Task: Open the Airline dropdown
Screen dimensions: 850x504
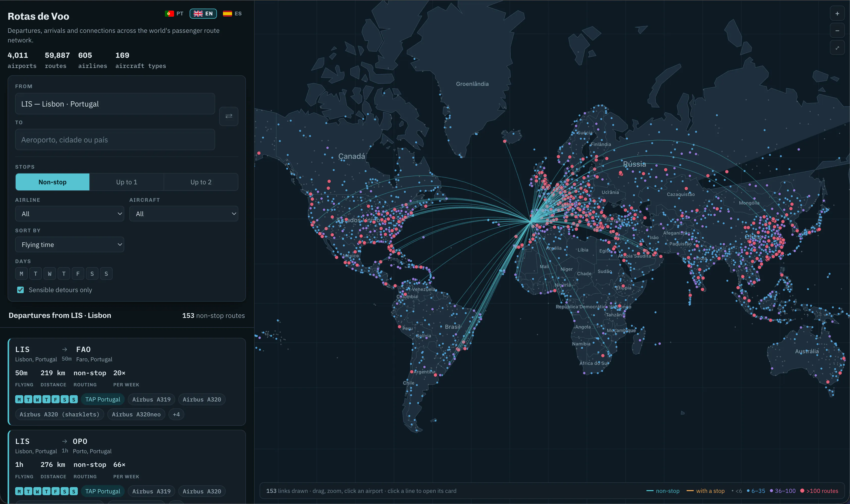Action: (70, 214)
